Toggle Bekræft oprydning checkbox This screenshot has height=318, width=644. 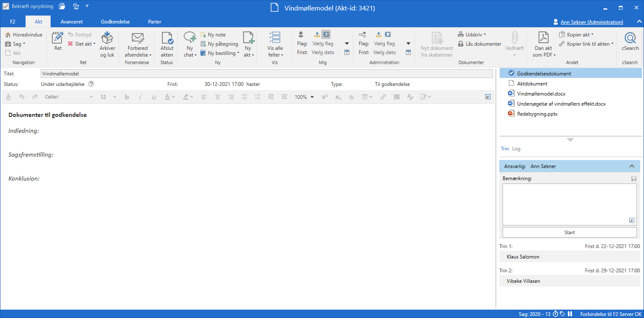[x=6, y=6]
